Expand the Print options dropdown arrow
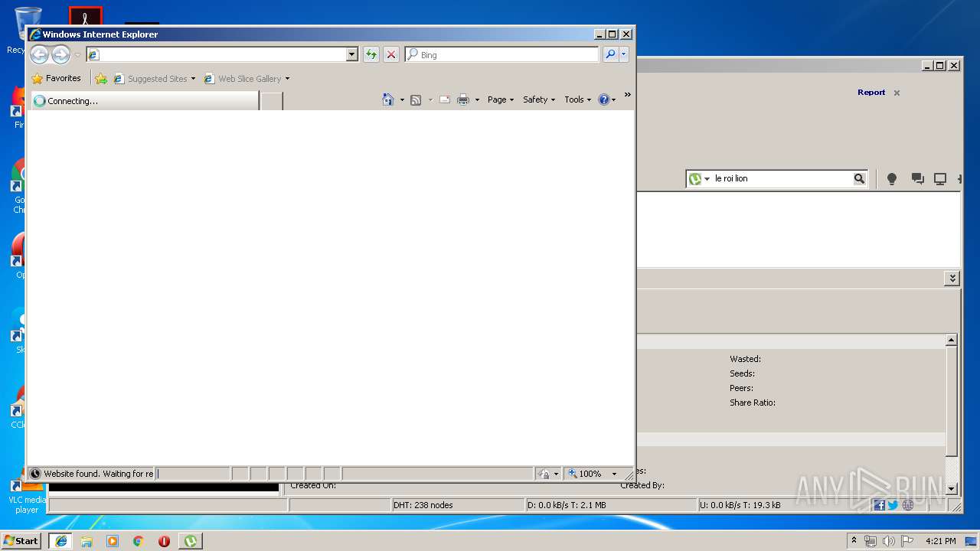This screenshot has height=551, width=980. click(477, 99)
